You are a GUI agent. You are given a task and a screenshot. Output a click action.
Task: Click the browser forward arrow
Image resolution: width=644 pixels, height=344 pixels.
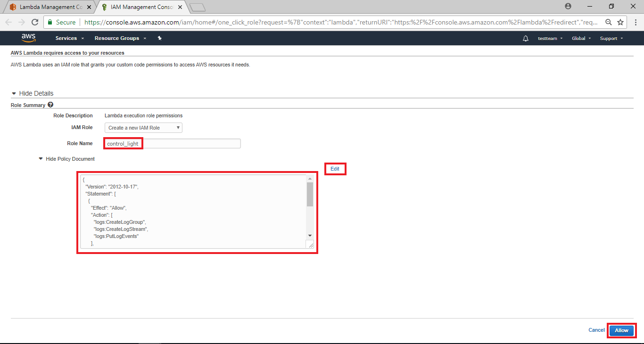coord(22,22)
